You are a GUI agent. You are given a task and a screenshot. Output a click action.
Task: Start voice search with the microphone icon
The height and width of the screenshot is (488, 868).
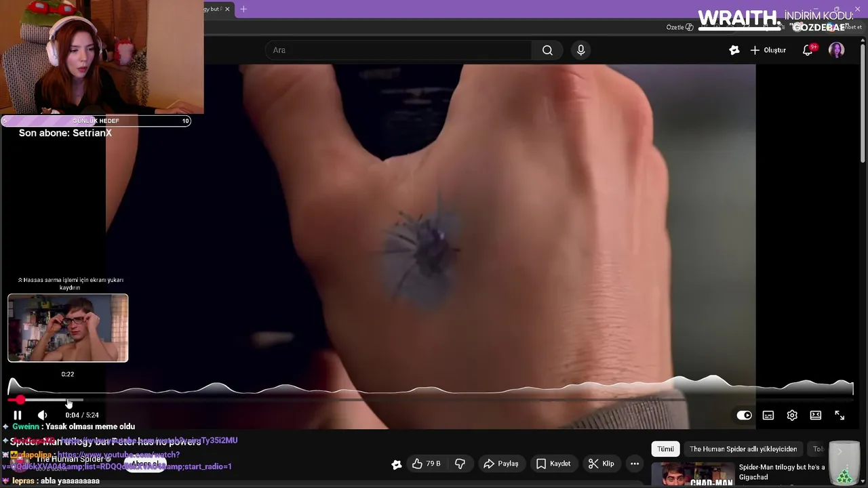click(580, 50)
